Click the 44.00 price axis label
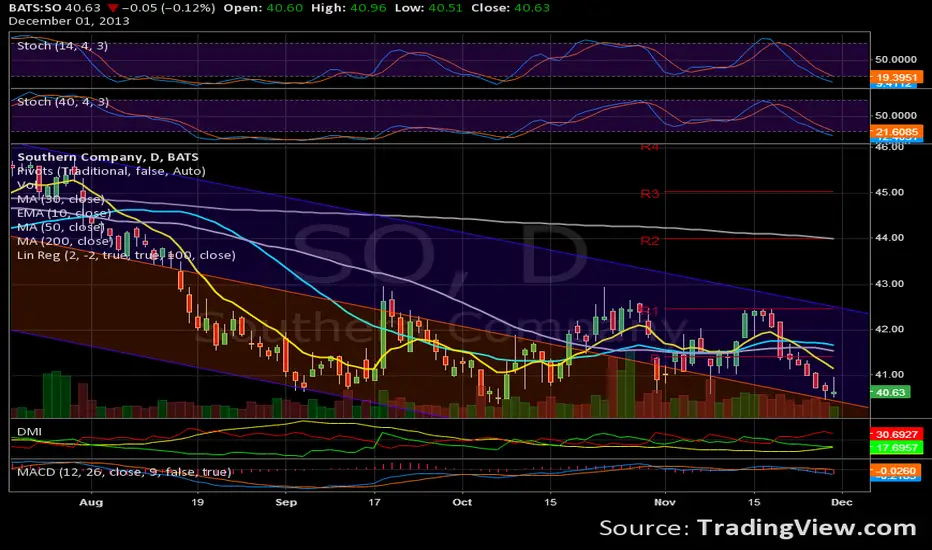The width and height of the screenshot is (932, 550). point(889,237)
